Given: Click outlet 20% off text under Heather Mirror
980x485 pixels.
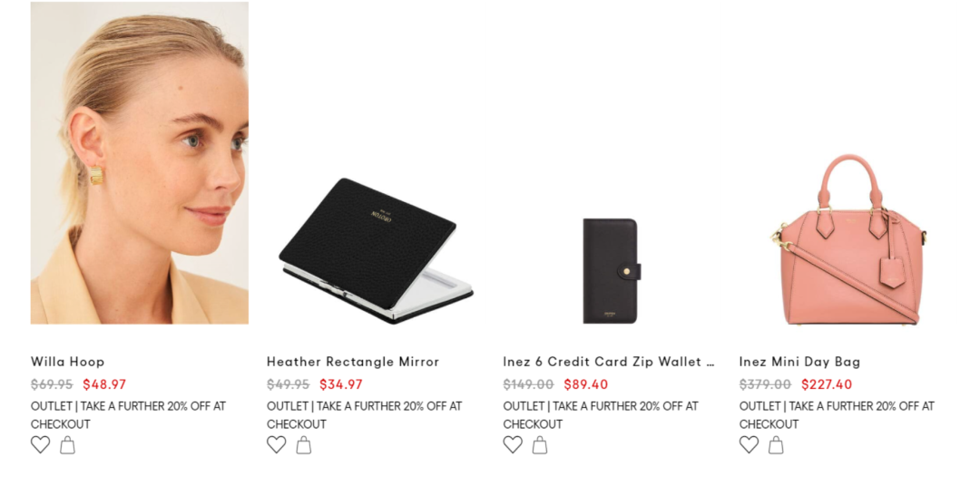Looking at the screenshot, I should click(365, 415).
